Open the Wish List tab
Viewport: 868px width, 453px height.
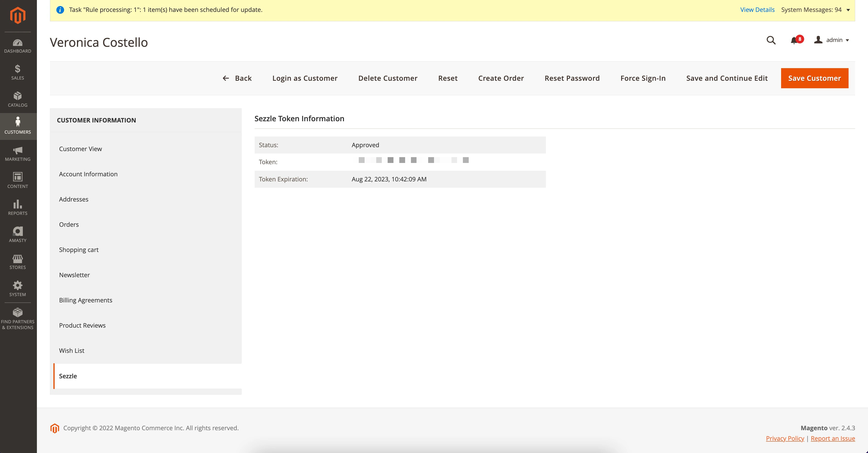pos(148,351)
